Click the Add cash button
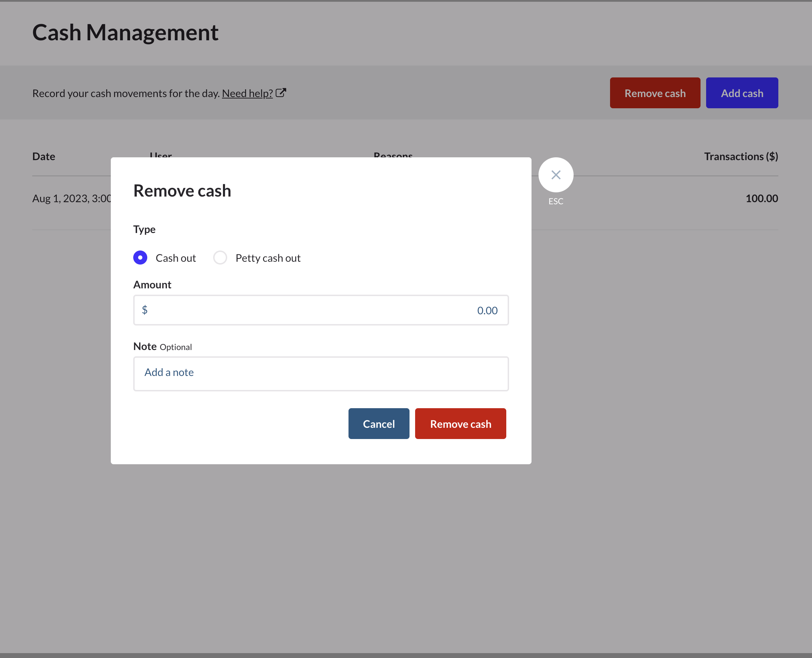The width and height of the screenshot is (812, 658). (x=742, y=93)
